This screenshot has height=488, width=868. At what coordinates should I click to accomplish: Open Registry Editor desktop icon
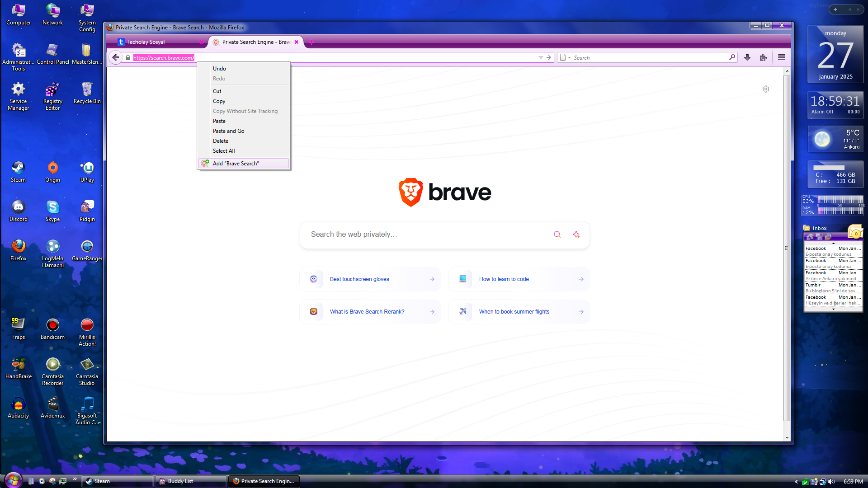[53, 96]
